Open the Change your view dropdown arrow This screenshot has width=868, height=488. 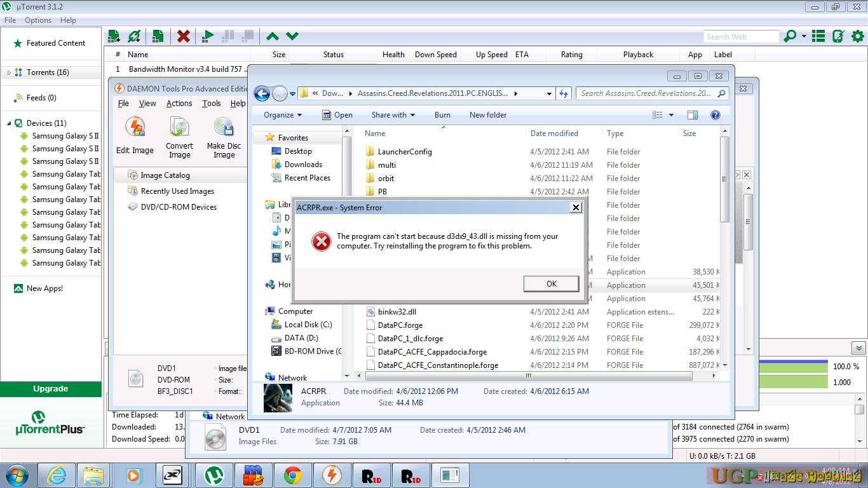click(x=671, y=115)
